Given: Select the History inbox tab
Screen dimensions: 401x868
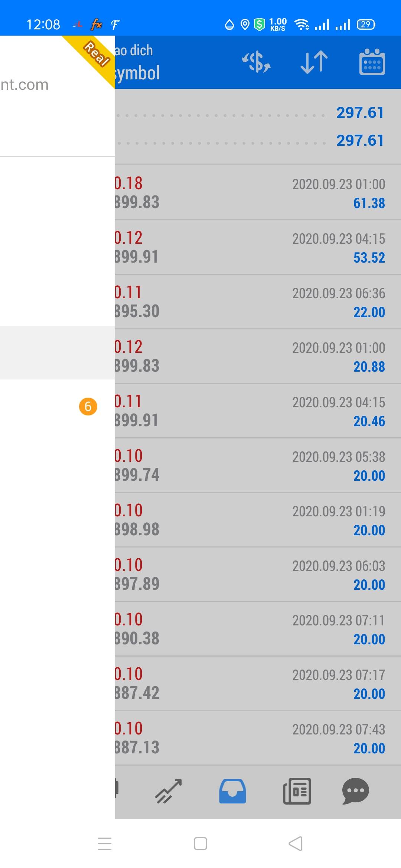Looking at the screenshot, I should coord(232,791).
